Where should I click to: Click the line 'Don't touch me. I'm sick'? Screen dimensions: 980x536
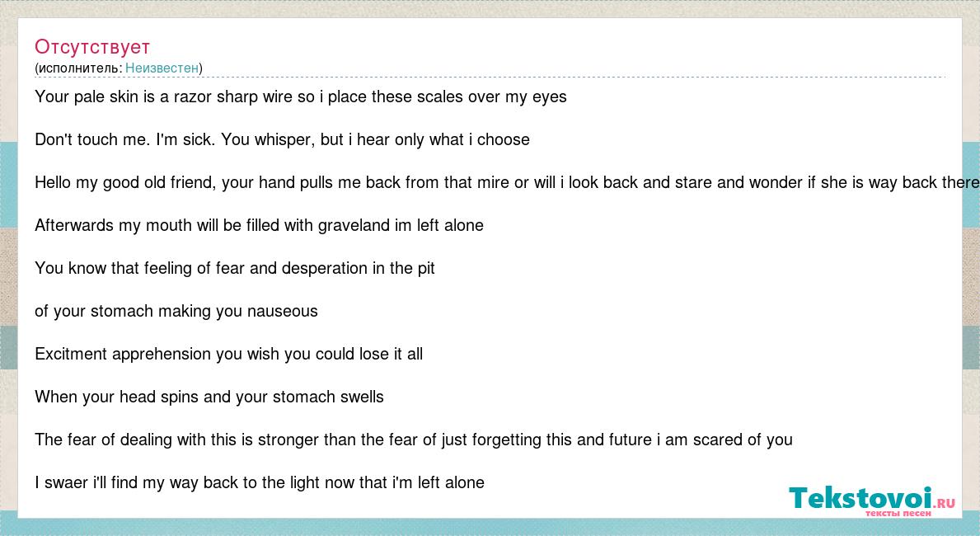(282, 139)
